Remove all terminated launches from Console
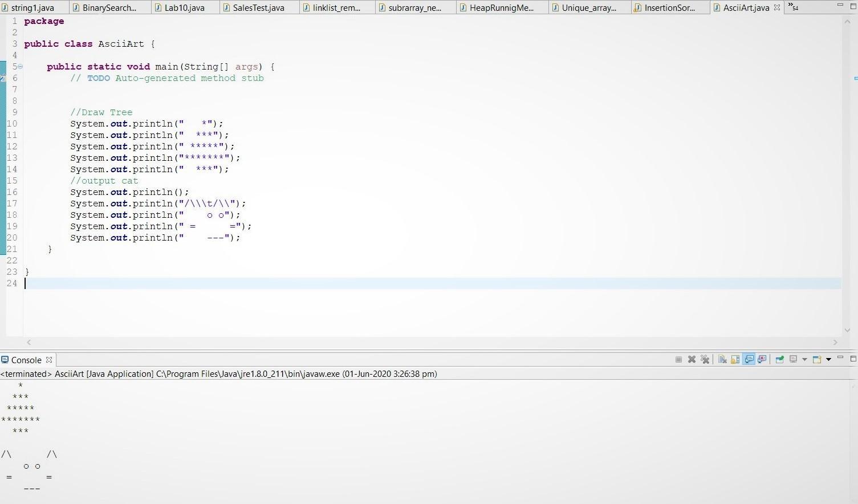This screenshot has height=504, width=858. point(705,359)
